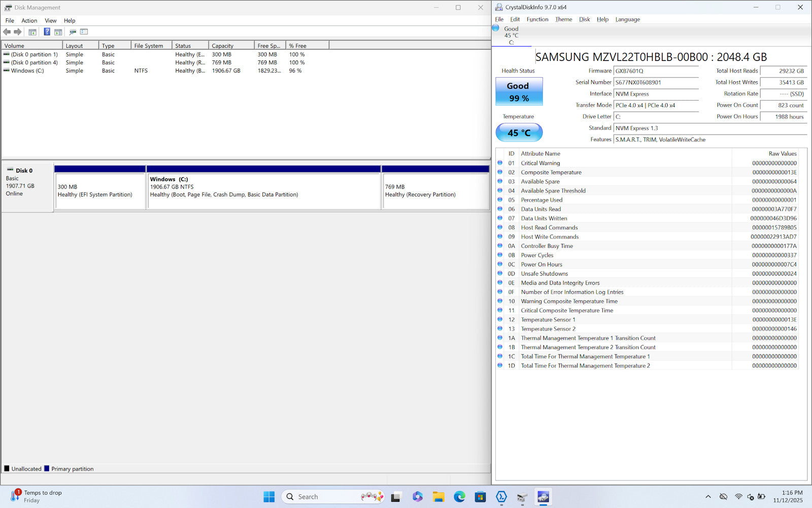812x508 pixels.
Task: Open Microsoft Edge from the taskbar
Action: [x=459, y=497]
